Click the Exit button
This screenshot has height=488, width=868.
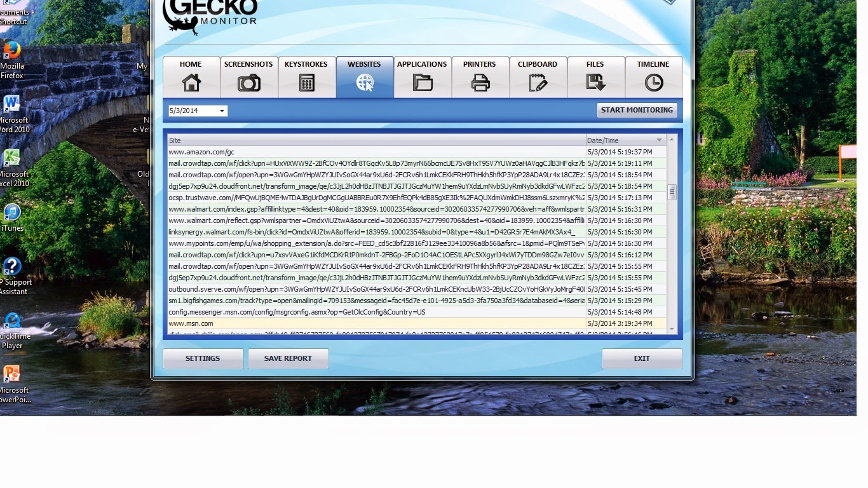[x=642, y=358]
